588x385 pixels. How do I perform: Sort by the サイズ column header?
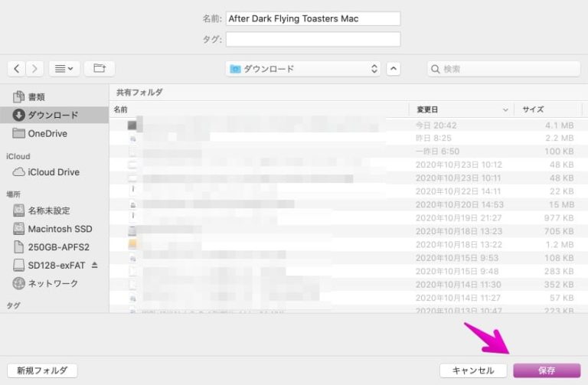click(x=547, y=109)
